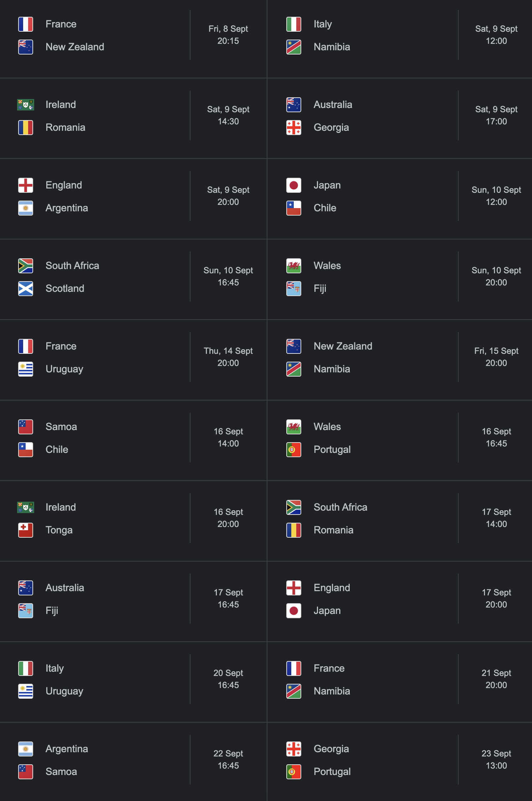Click Ireland flag in Ireland vs Romania match
The width and height of the screenshot is (532, 801).
tap(26, 105)
